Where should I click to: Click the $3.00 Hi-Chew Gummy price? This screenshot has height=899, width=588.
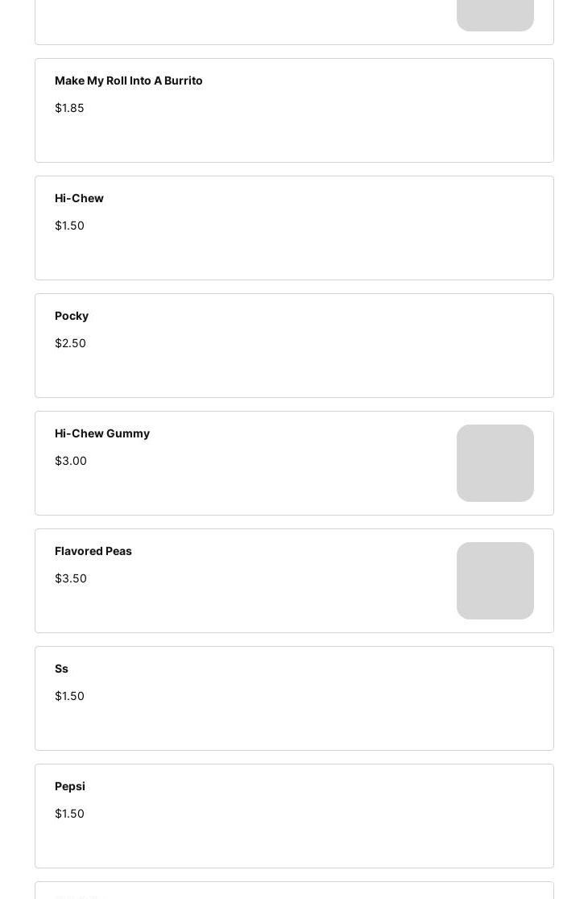[x=71, y=461]
